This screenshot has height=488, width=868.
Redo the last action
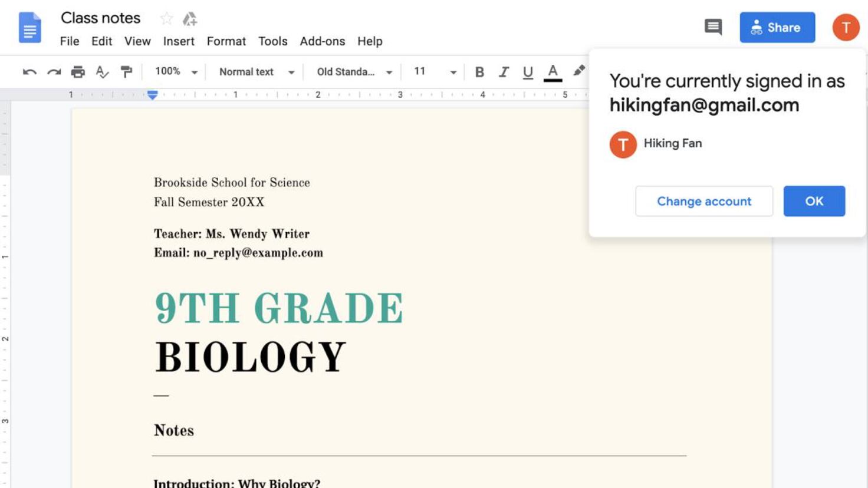pyautogui.click(x=54, y=72)
